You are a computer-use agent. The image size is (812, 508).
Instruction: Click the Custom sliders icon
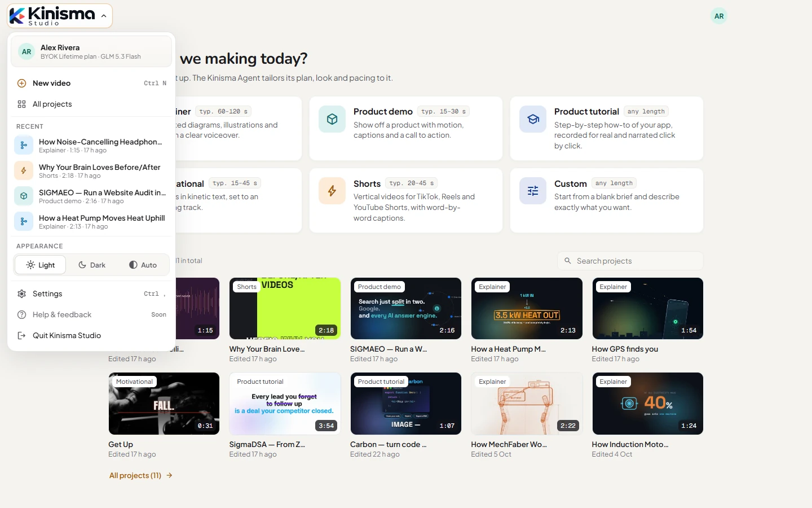pyautogui.click(x=533, y=191)
